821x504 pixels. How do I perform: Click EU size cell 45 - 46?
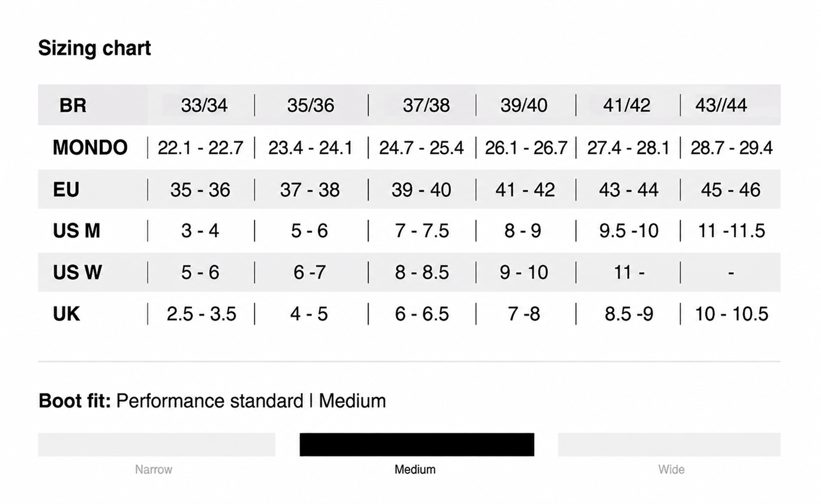[x=731, y=190]
